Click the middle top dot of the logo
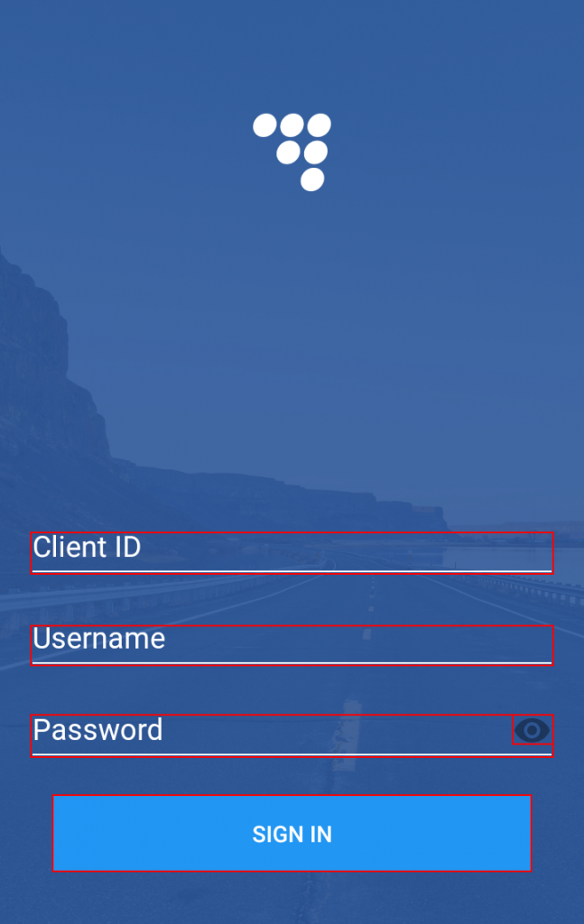Screen dimensions: 584x924 pyautogui.click(x=292, y=125)
